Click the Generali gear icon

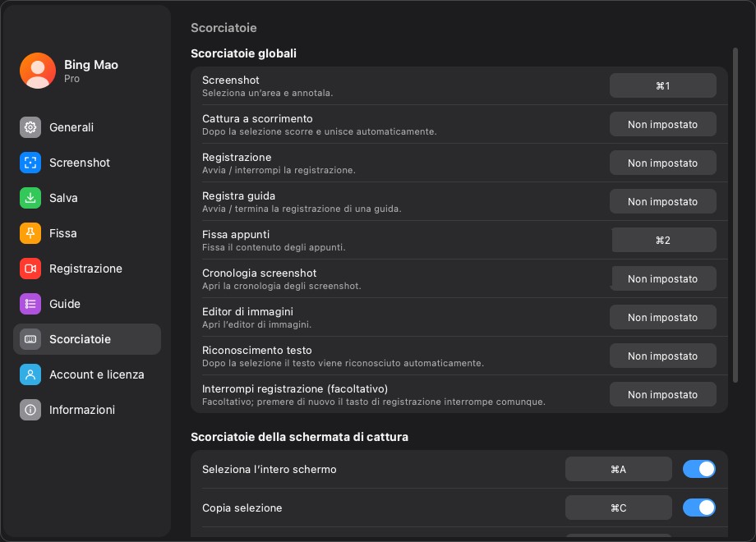click(30, 127)
